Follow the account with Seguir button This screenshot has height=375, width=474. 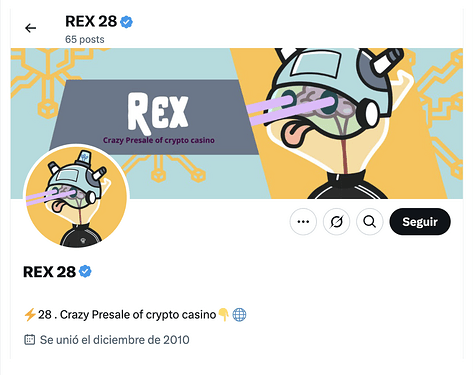pyautogui.click(x=420, y=222)
